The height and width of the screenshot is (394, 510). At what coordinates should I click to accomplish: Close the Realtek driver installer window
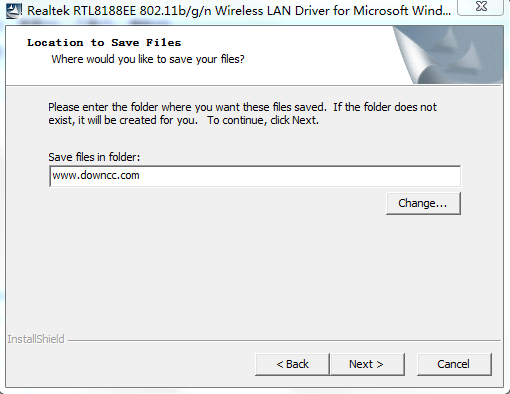(x=481, y=7)
